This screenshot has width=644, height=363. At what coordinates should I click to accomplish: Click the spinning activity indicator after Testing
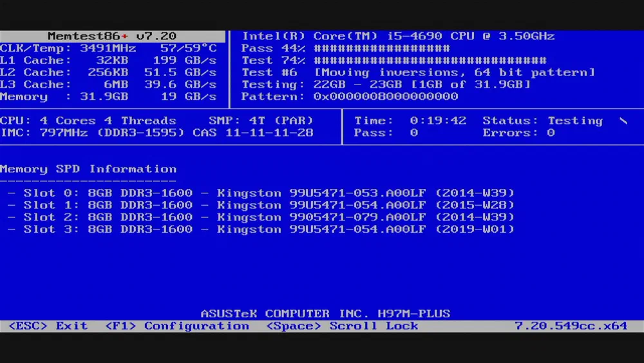coord(623,121)
